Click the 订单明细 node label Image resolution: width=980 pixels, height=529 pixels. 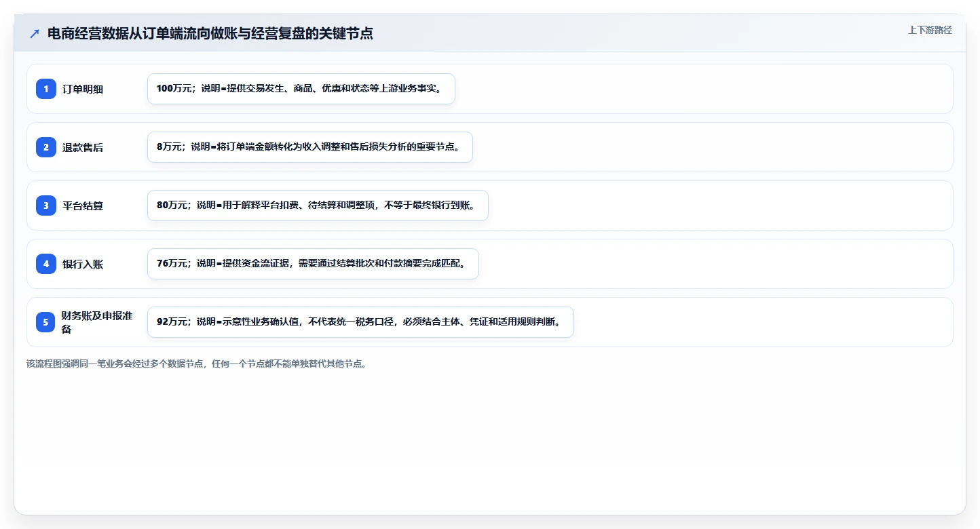click(83, 89)
